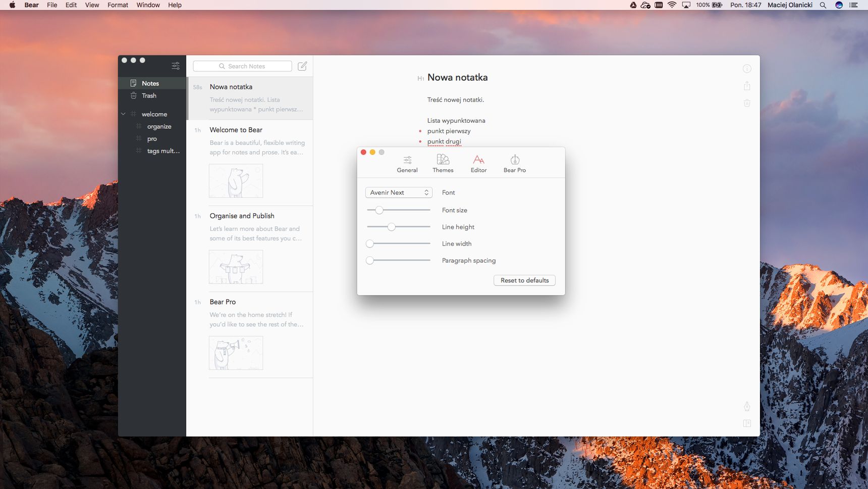The image size is (868, 489).
Task: Open the Notification Center icon
Action: tap(854, 5)
